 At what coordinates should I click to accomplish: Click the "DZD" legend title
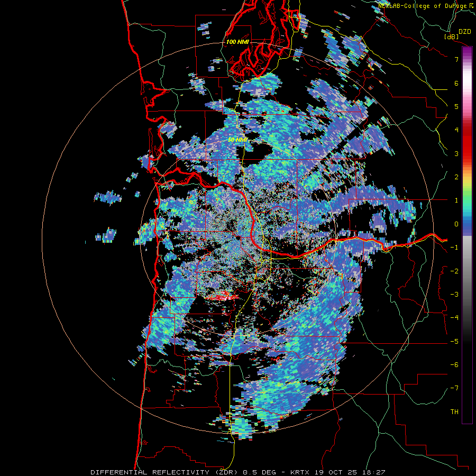[464, 32]
